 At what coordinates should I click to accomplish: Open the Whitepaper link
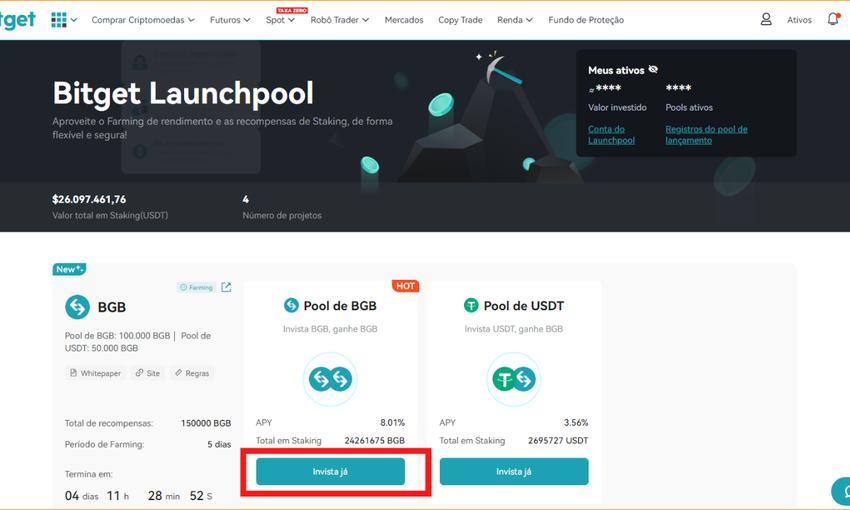(95, 373)
